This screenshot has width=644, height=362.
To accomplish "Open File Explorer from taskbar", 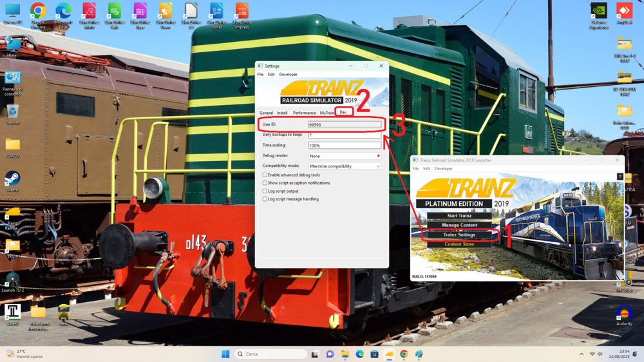I will tap(345, 354).
